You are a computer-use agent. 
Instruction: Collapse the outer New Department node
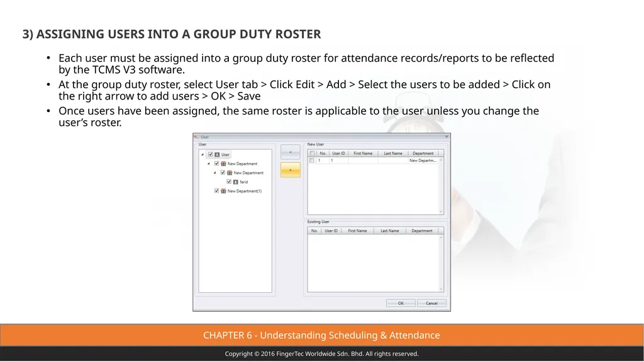pos(209,164)
